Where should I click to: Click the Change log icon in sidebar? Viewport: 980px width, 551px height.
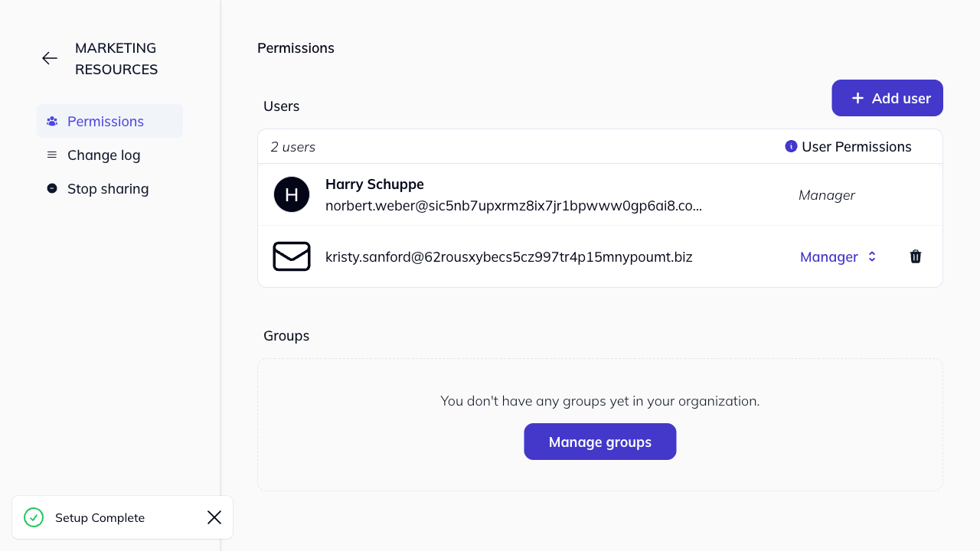51,155
